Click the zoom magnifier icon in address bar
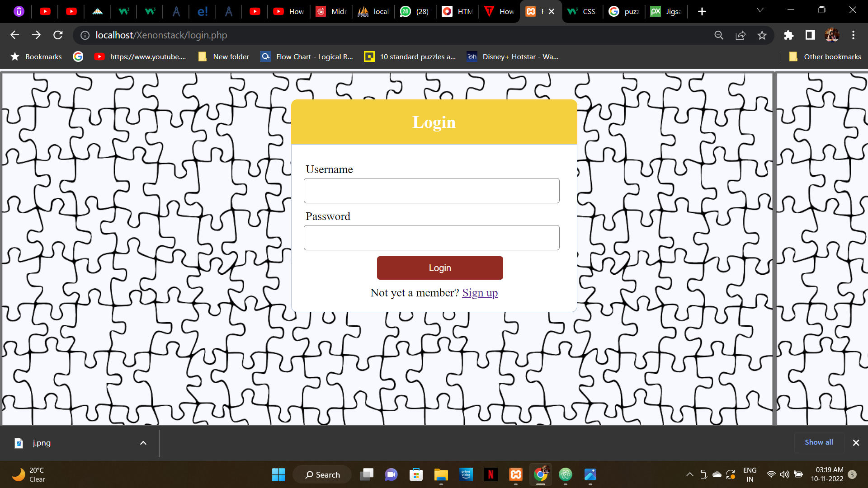Viewport: 868px width, 488px height. click(719, 35)
